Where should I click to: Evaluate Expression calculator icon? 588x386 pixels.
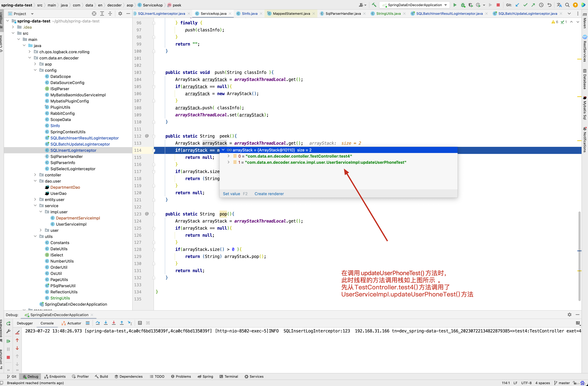click(x=140, y=323)
